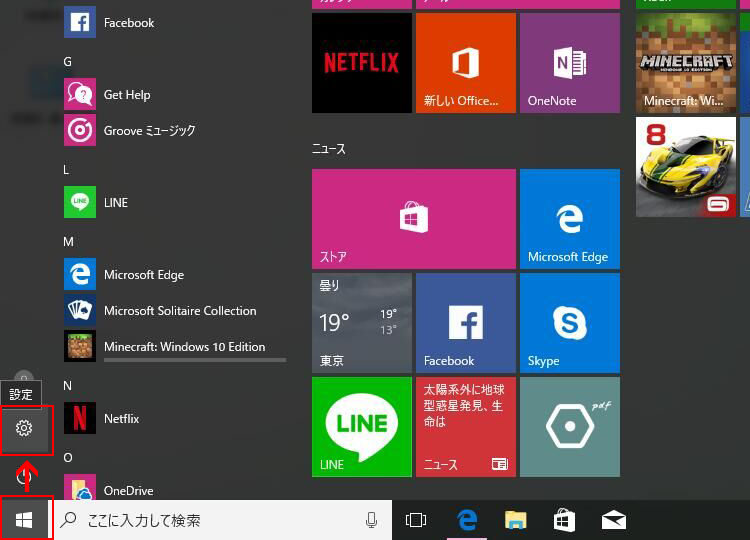750x540 pixels.
Task: Open the OneNote tile
Action: tap(570, 63)
